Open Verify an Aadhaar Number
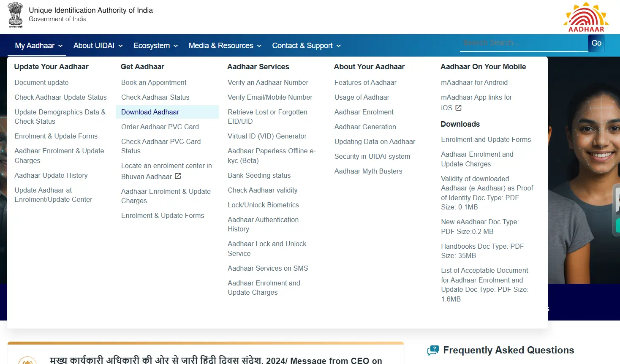 coord(268,82)
